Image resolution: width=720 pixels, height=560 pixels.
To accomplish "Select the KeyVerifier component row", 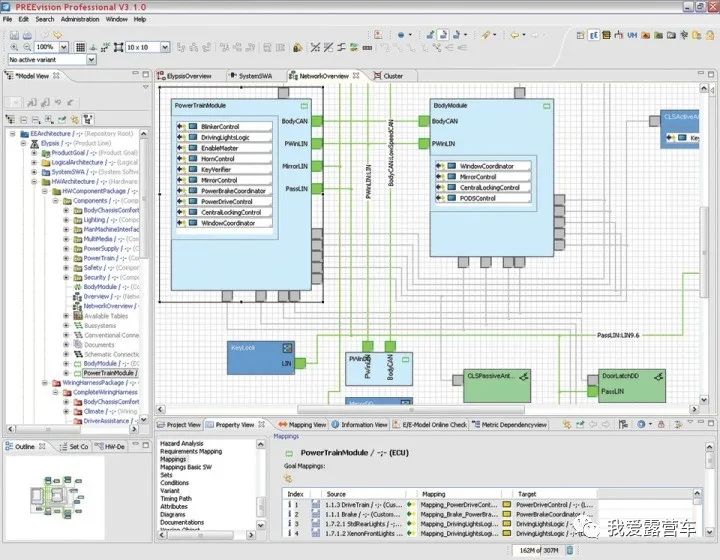I will (x=224, y=169).
